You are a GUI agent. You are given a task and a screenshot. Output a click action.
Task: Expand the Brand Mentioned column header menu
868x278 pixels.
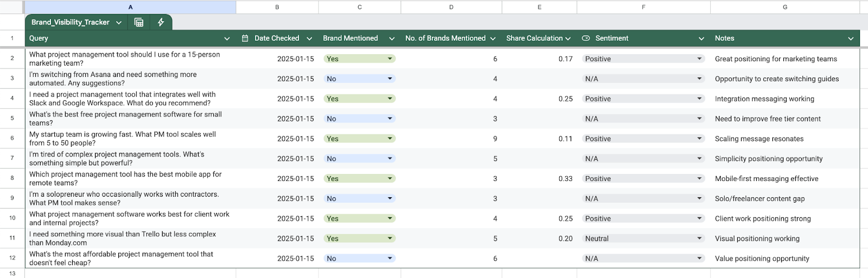392,38
